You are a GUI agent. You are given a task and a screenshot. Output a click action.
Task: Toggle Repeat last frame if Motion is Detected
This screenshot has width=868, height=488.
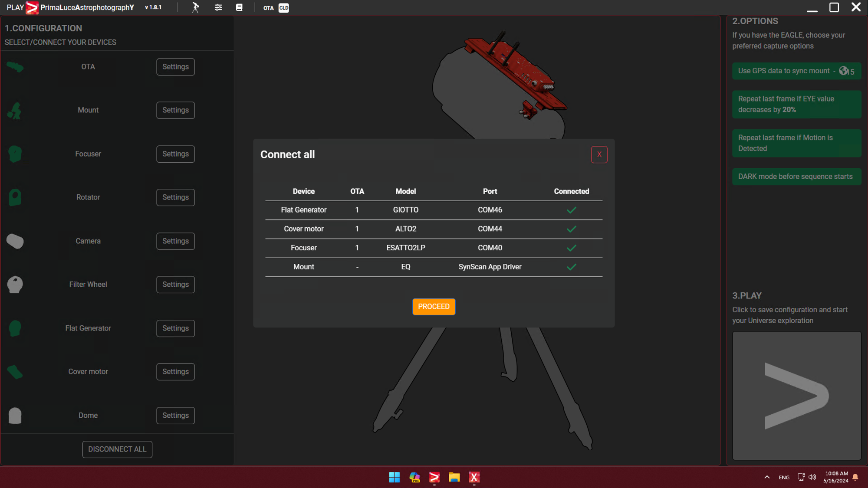(796, 143)
